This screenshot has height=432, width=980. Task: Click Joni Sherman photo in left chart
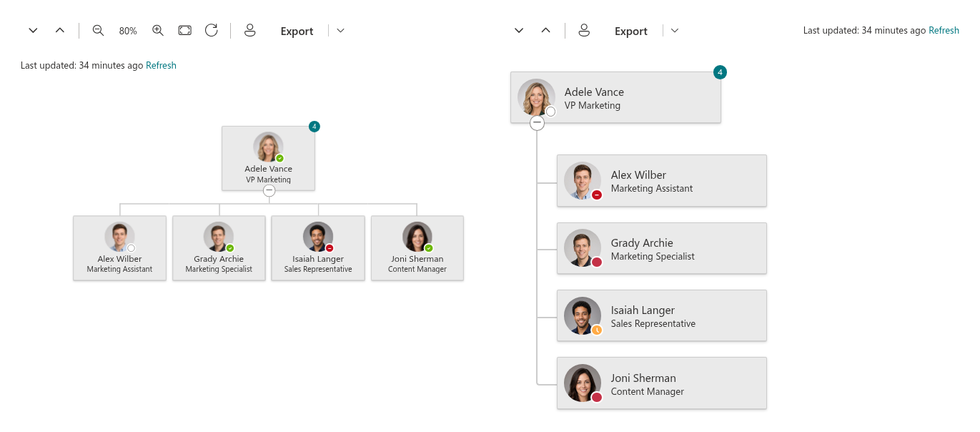(417, 237)
